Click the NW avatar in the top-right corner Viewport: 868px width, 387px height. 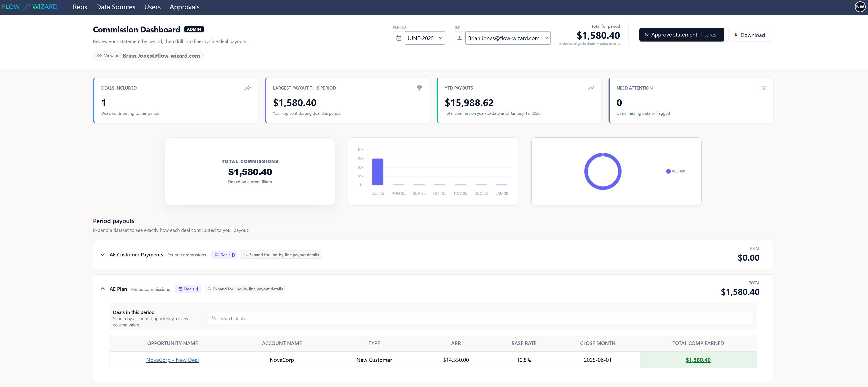coord(860,6)
